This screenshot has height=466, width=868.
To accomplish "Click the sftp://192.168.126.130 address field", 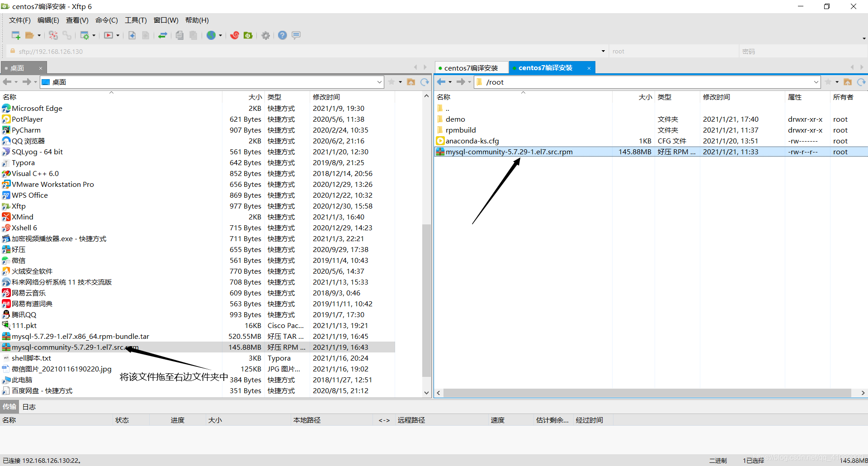I will pos(307,51).
